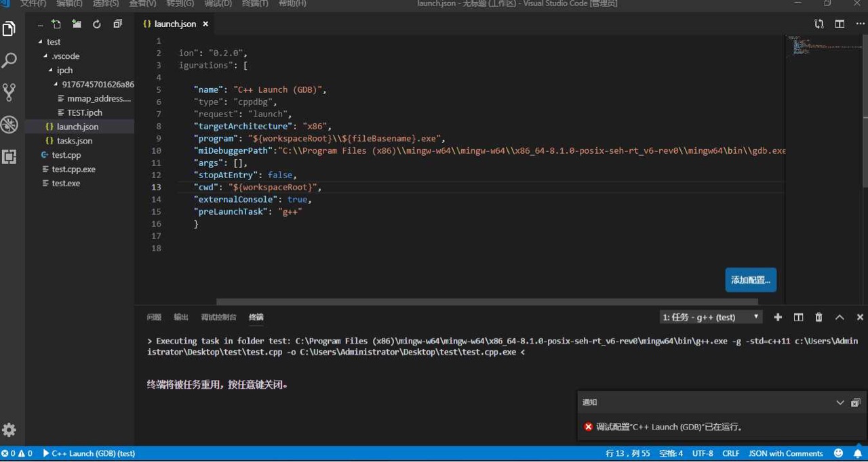Switch to the 终端 panel tab
Viewport: 868px width, 462px height.
(x=256, y=317)
